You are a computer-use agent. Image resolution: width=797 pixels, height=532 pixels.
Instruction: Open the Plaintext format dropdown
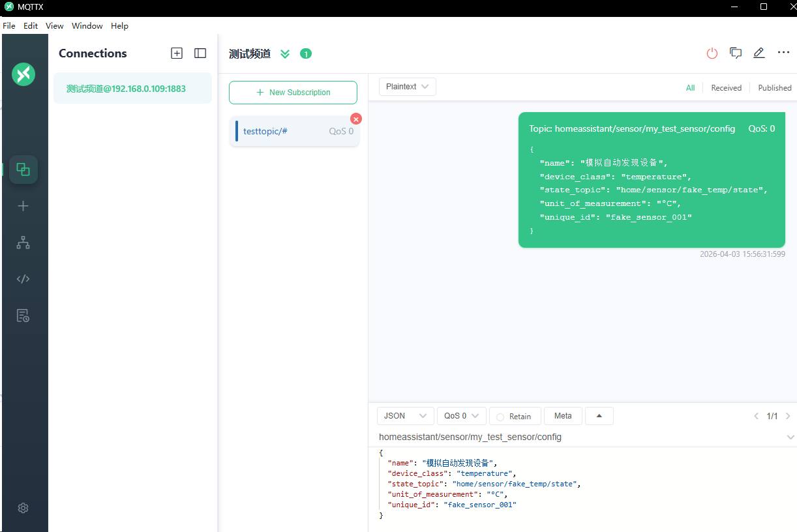point(407,87)
